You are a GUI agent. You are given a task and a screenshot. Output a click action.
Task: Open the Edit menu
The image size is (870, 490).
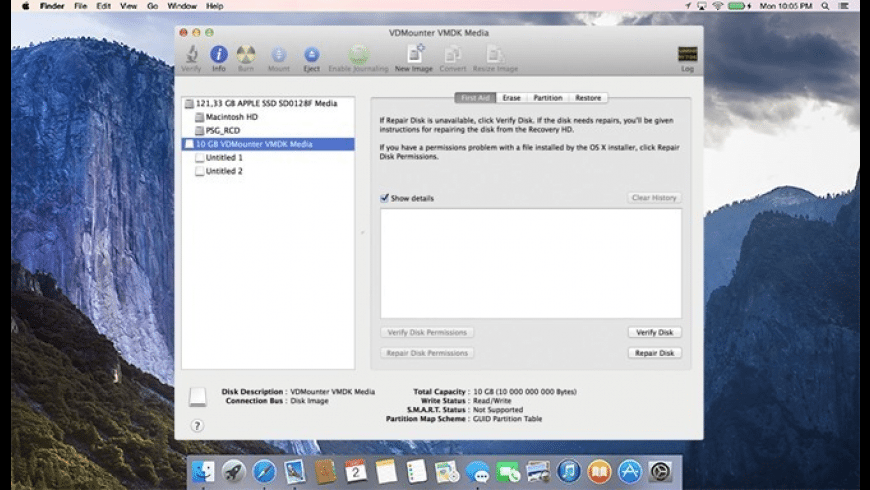(x=103, y=6)
